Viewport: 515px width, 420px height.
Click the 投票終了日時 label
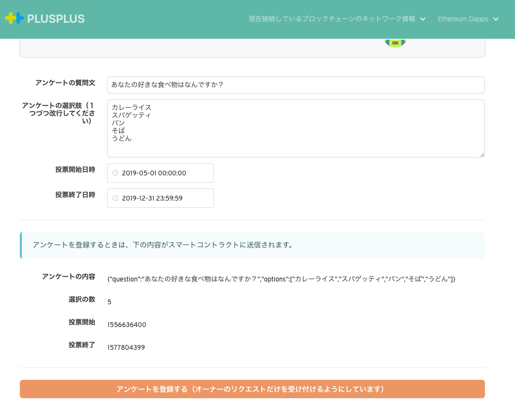[x=75, y=195]
